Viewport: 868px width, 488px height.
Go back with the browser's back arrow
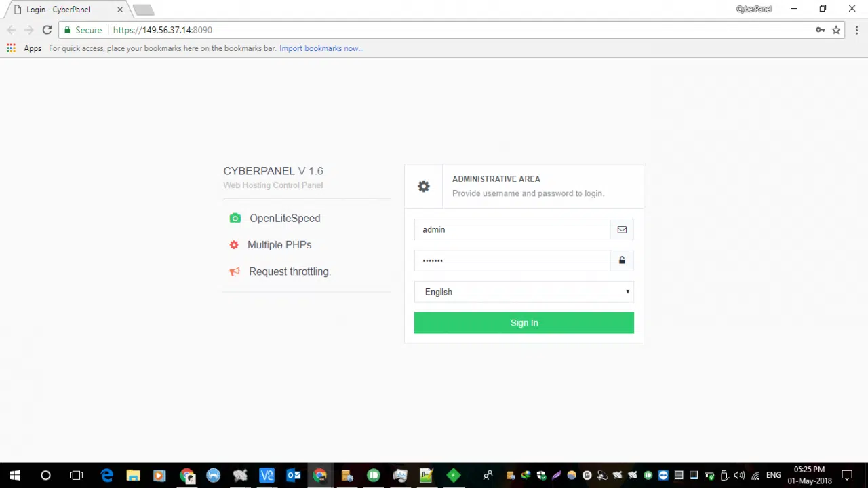pos(12,30)
